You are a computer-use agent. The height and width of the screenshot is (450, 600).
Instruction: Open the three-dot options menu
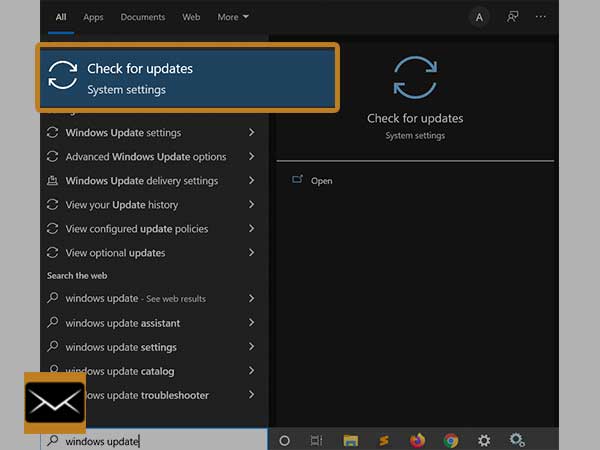coord(541,16)
